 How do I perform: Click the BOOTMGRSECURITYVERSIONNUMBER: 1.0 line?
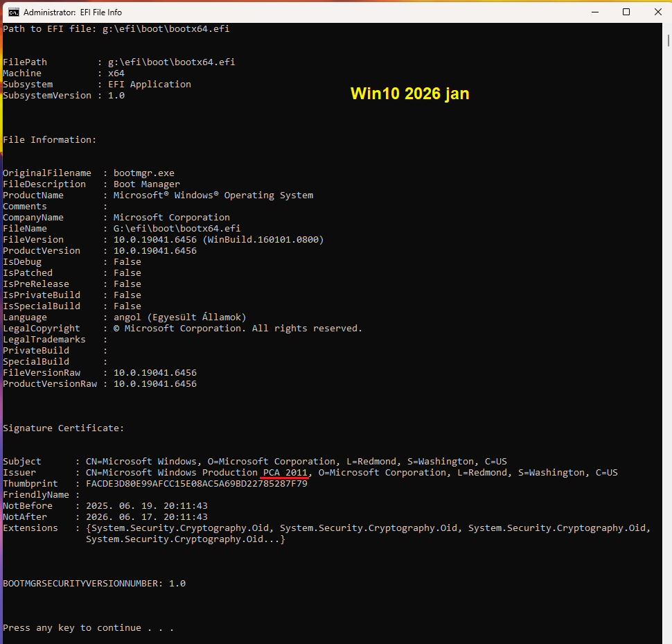tap(94, 584)
